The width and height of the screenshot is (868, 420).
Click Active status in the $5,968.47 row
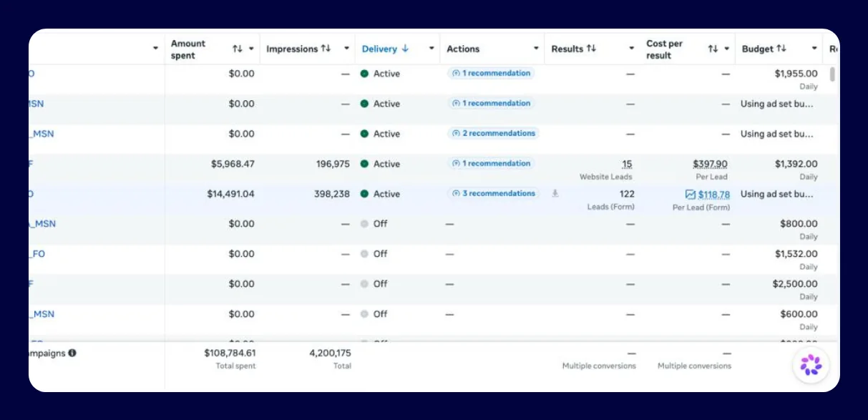pos(380,164)
